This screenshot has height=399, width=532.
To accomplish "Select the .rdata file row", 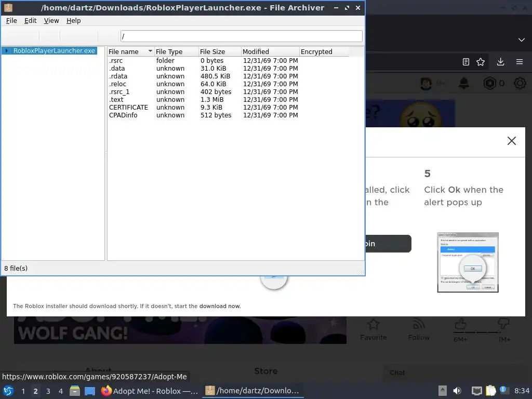I will [228, 76].
